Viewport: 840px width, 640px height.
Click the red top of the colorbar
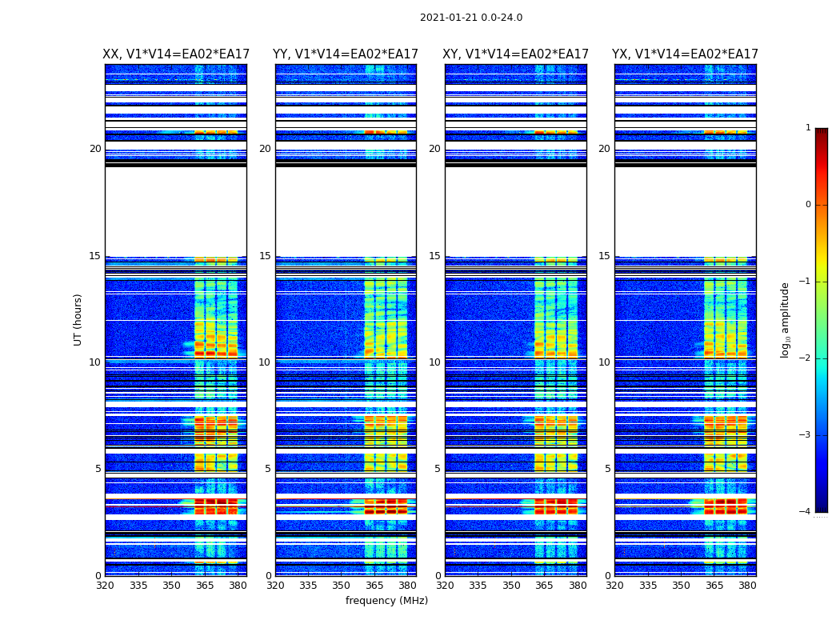click(x=821, y=134)
